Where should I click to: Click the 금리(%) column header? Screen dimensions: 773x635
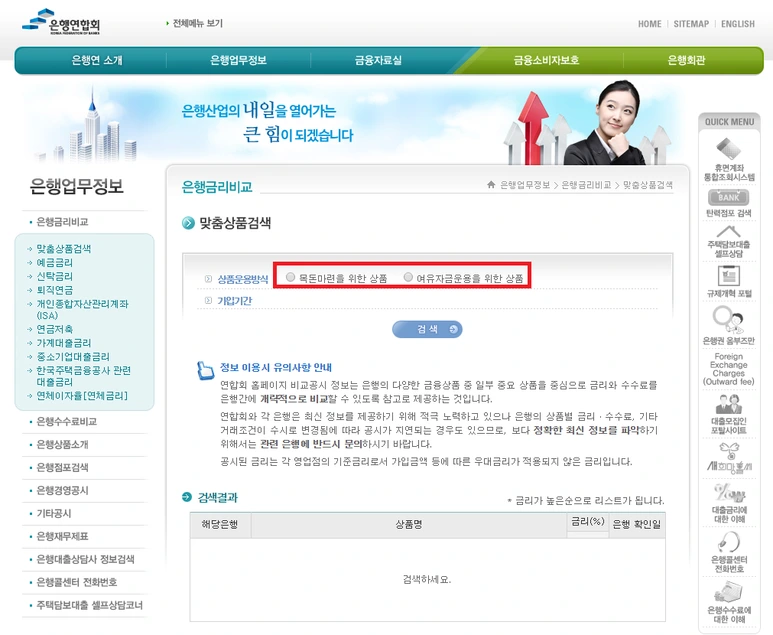pyautogui.click(x=588, y=522)
